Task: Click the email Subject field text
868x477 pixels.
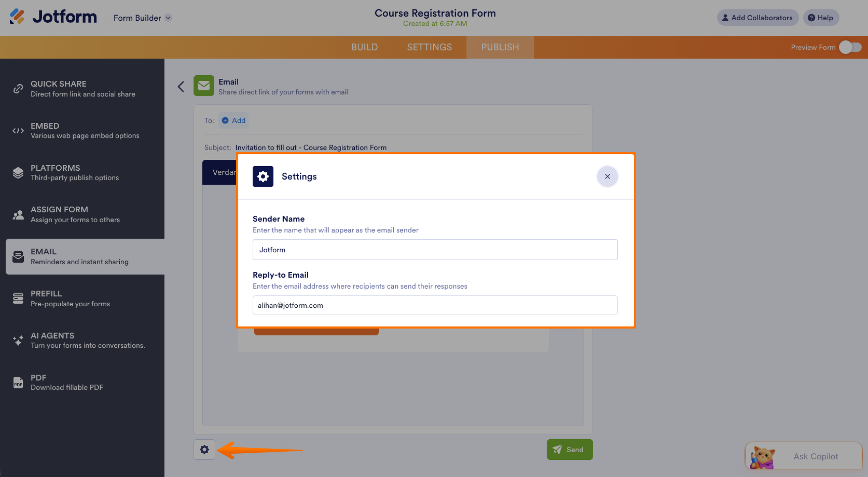Action: [311, 148]
